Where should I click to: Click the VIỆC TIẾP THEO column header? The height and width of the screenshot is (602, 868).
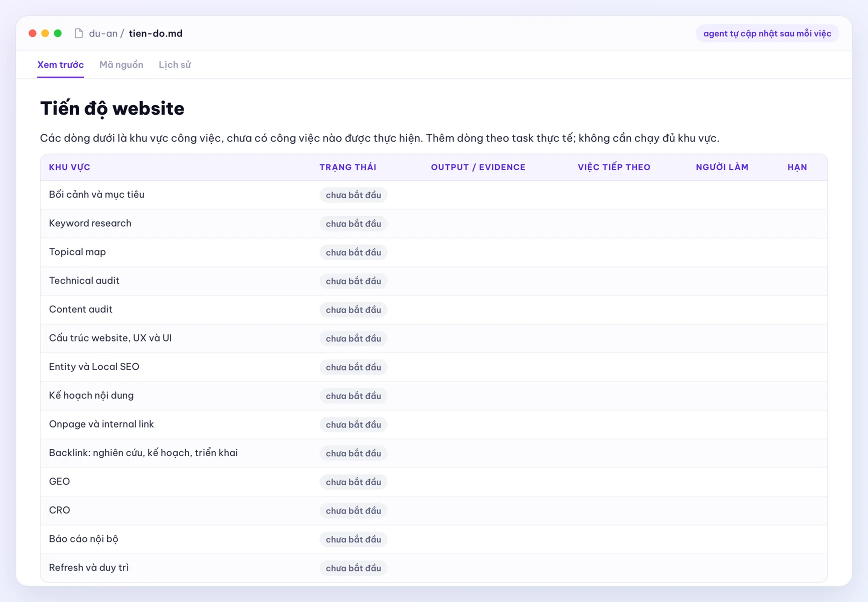(614, 167)
